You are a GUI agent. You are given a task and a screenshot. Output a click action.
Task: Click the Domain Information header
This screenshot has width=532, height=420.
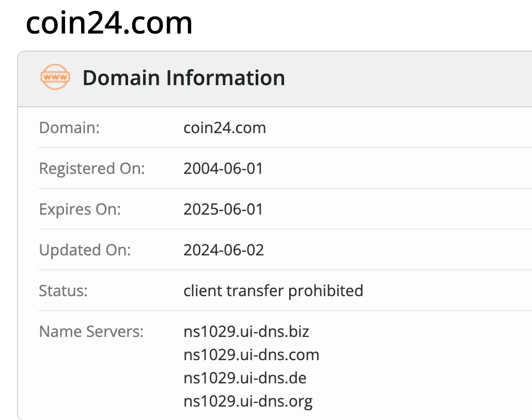pyautogui.click(x=183, y=77)
